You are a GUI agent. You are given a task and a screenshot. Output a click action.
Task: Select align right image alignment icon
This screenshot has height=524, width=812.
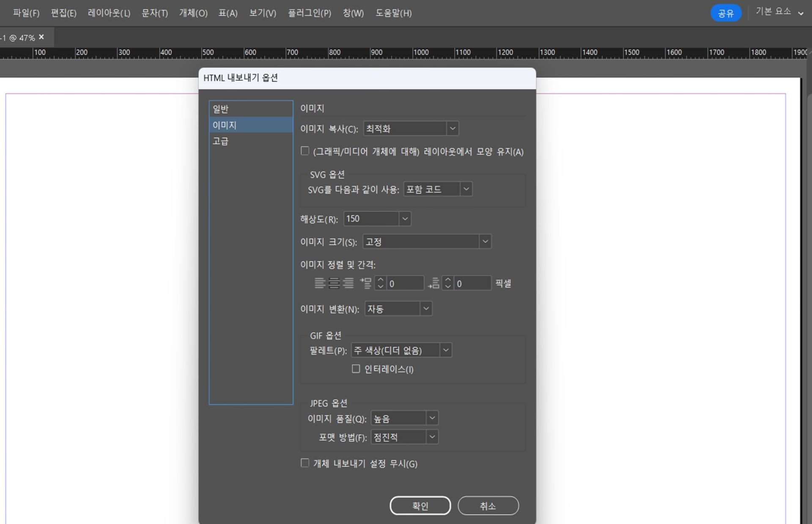click(348, 283)
